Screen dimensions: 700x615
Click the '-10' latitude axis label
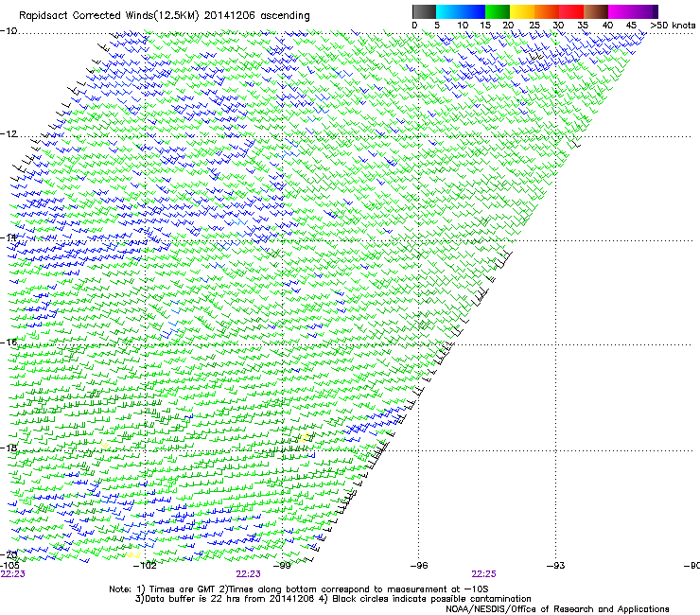[x=9, y=31]
